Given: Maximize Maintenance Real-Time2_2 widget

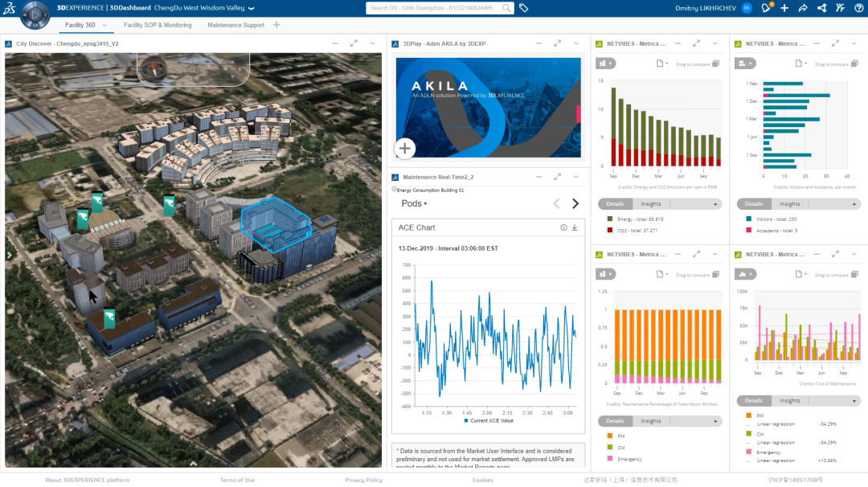Looking at the screenshot, I should [x=558, y=177].
